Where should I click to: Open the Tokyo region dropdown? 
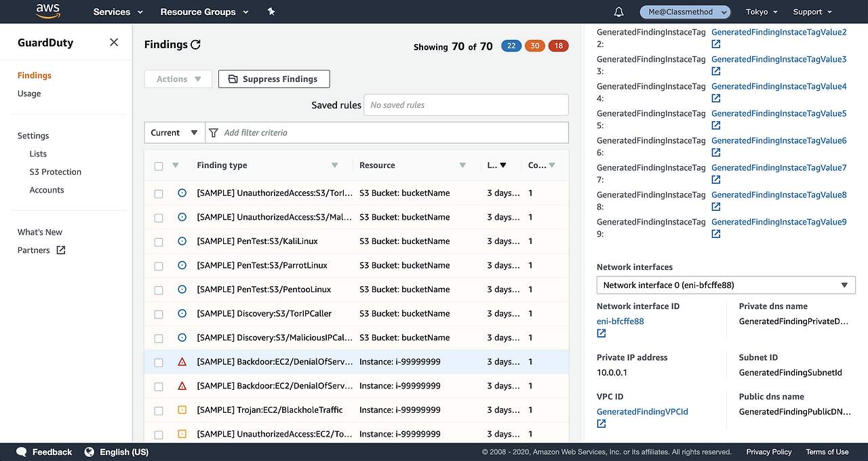click(762, 12)
